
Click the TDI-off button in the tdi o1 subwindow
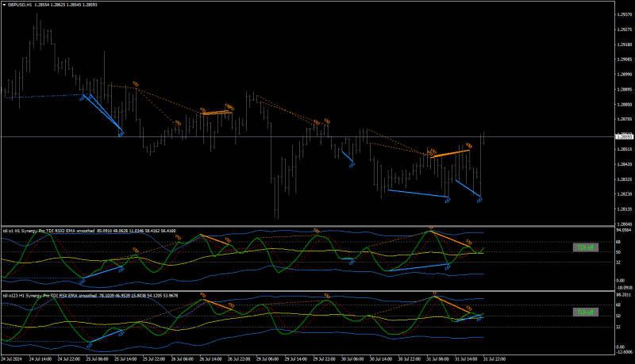pos(585,247)
